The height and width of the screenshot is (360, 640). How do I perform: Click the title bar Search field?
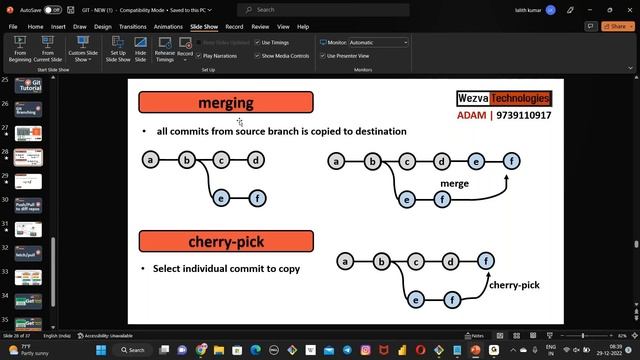(x=323, y=10)
